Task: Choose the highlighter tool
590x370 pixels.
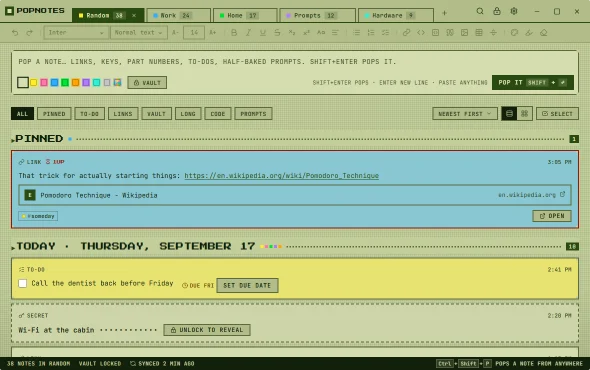Action: click(529, 33)
